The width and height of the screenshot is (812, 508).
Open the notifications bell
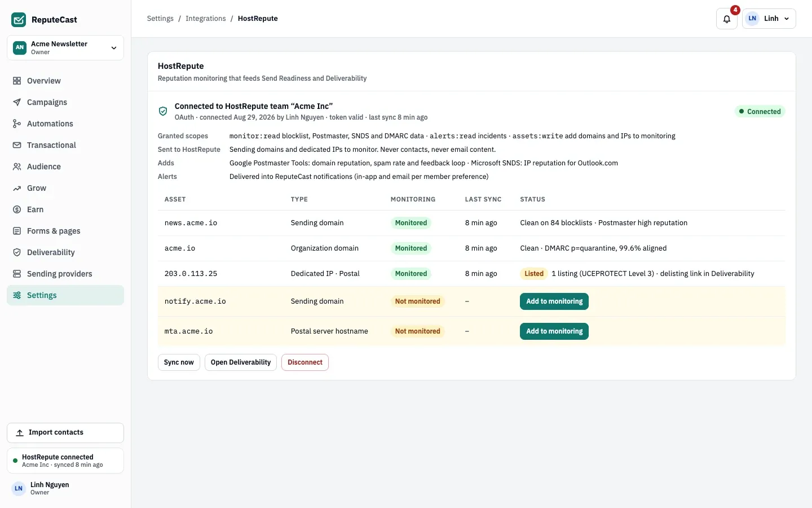click(x=727, y=19)
